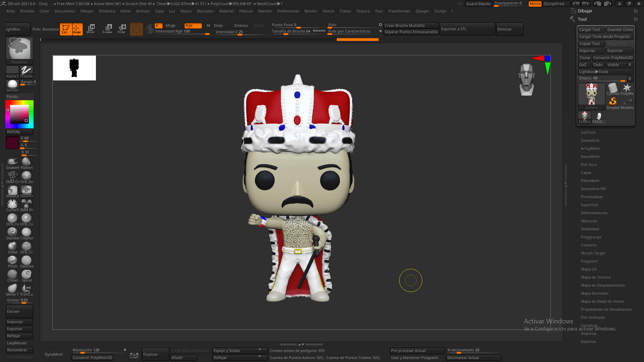Toggle Pulir por Características
The height and width of the screenshot is (362, 644).
pyautogui.click(x=349, y=31)
